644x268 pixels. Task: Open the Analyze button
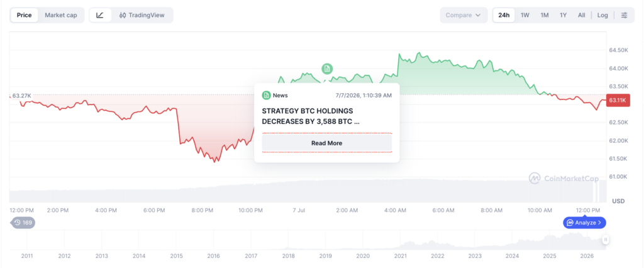tap(584, 223)
